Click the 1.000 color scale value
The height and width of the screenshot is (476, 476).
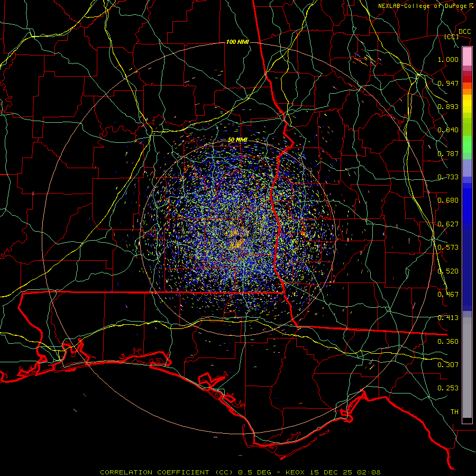coord(448,59)
